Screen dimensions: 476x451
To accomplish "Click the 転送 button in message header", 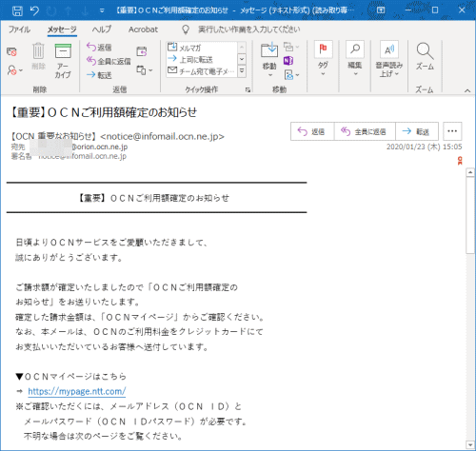I will click(417, 131).
